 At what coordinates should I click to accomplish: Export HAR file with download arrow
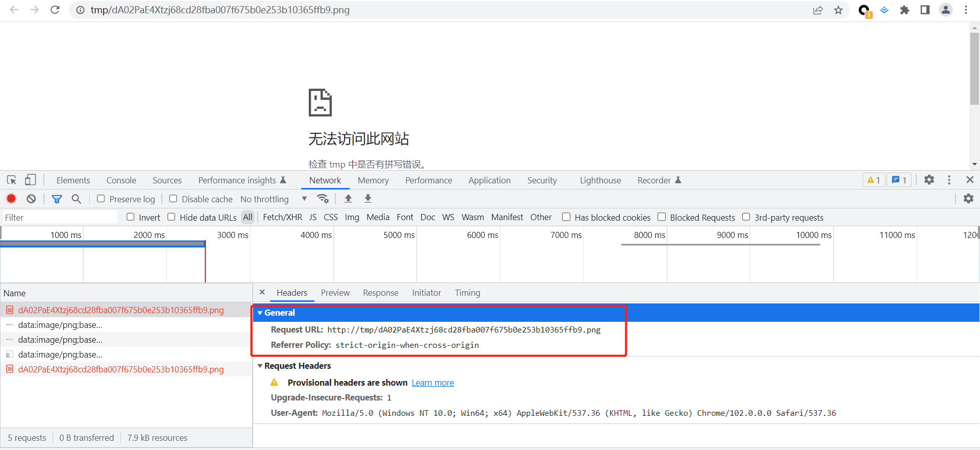coord(368,199)
